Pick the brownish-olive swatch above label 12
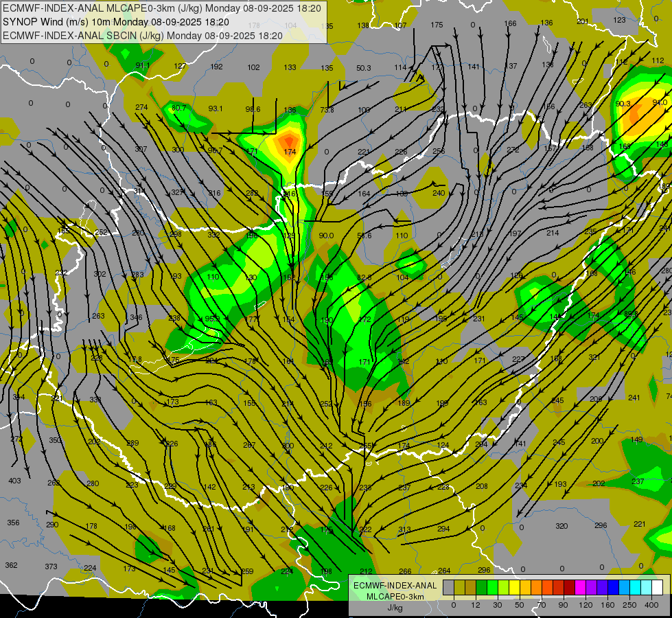Screen dimensions: 672x618 click(471, 587)
